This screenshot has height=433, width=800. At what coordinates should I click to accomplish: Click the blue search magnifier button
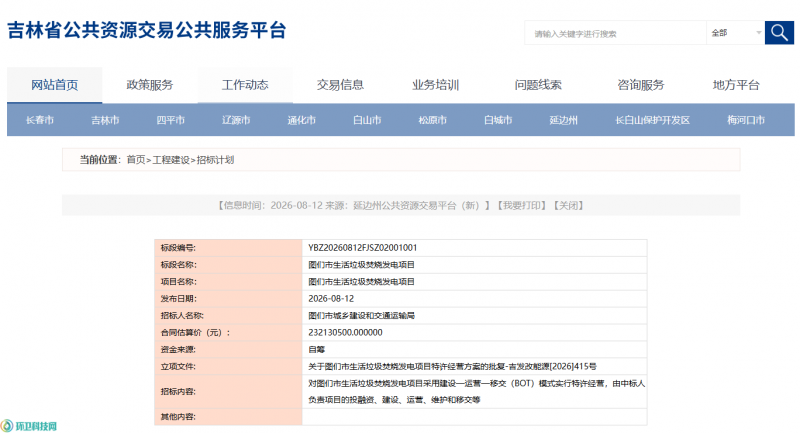point(779,33)
